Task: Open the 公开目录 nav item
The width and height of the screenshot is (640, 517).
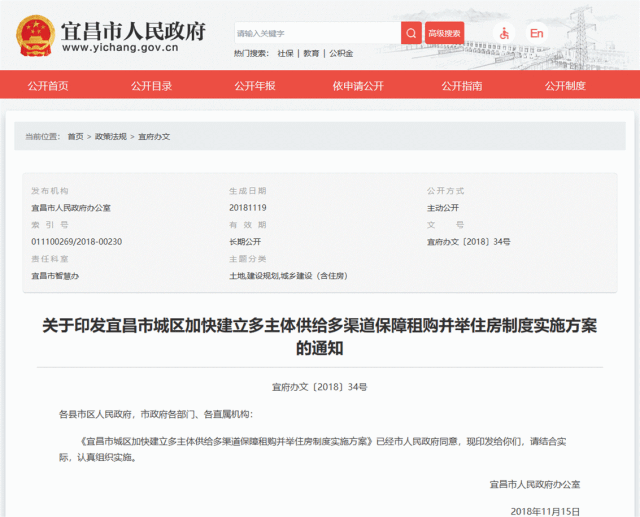Action: (151, 86)
